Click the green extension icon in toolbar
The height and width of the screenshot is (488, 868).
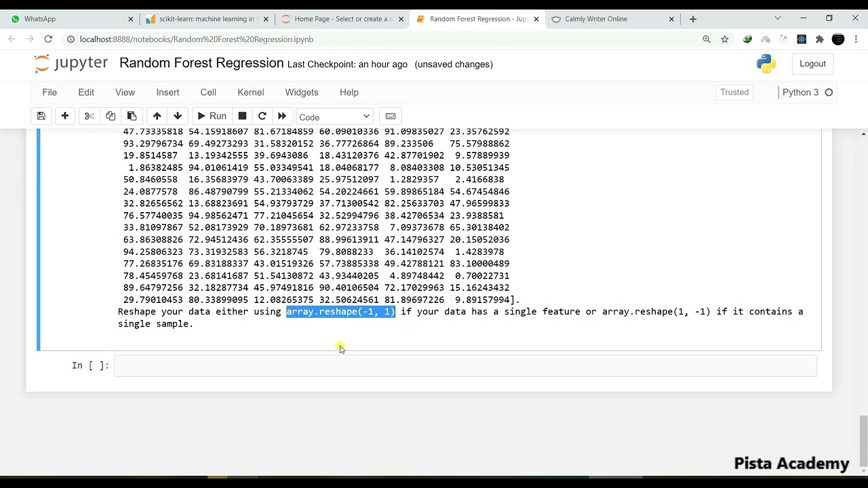[747, 39]
